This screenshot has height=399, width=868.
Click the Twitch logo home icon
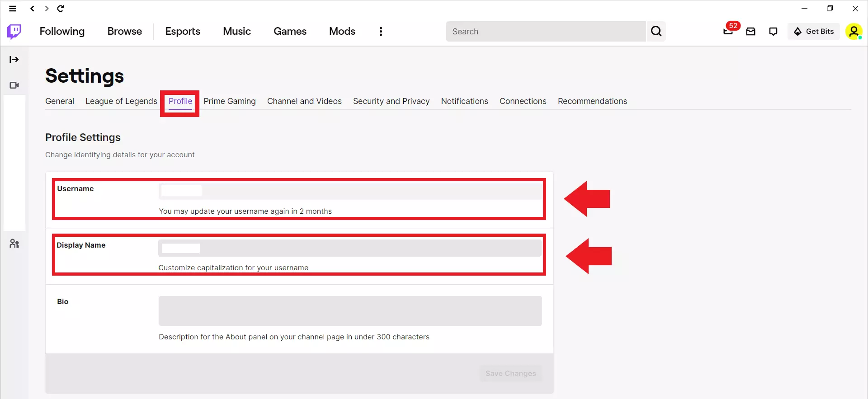[x=14, y=32]
